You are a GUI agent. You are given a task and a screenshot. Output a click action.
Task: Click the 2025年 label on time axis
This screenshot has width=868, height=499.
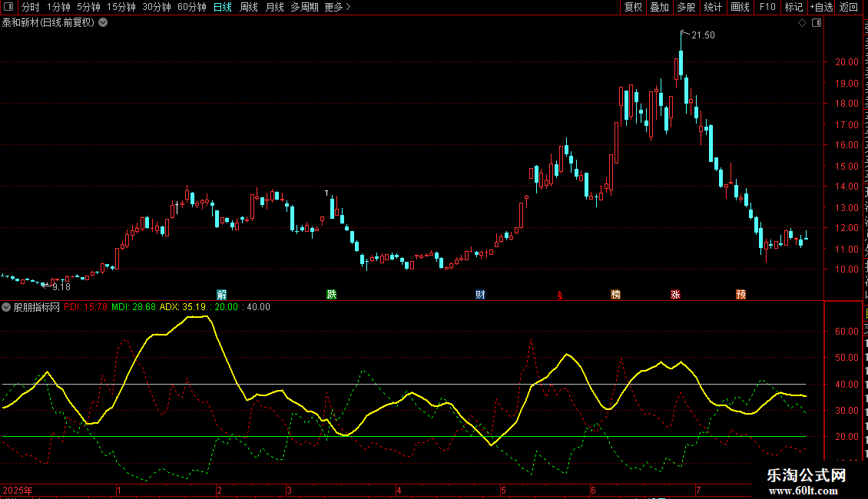pyautogui.click(x=18, y=490)
